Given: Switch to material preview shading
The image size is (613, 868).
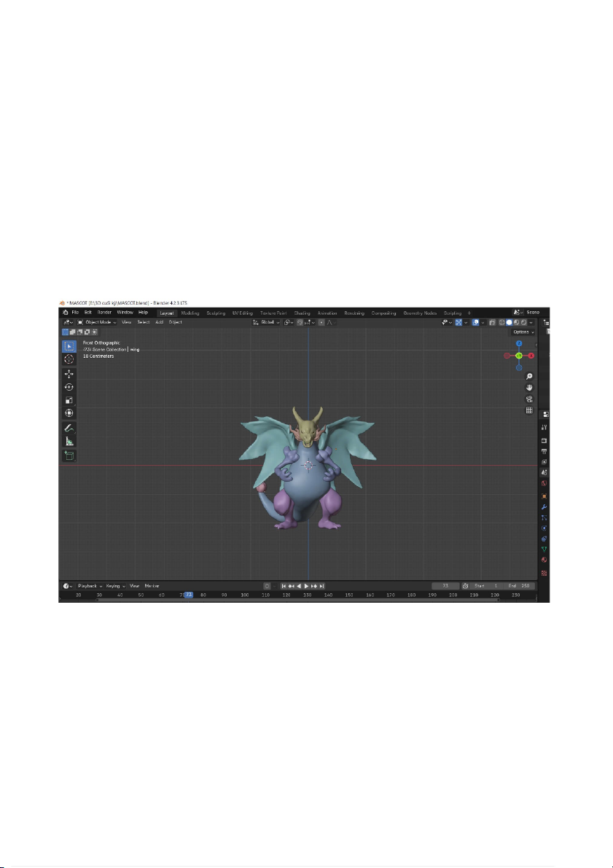Looking at the screenshot, I should tap(517, 323).
